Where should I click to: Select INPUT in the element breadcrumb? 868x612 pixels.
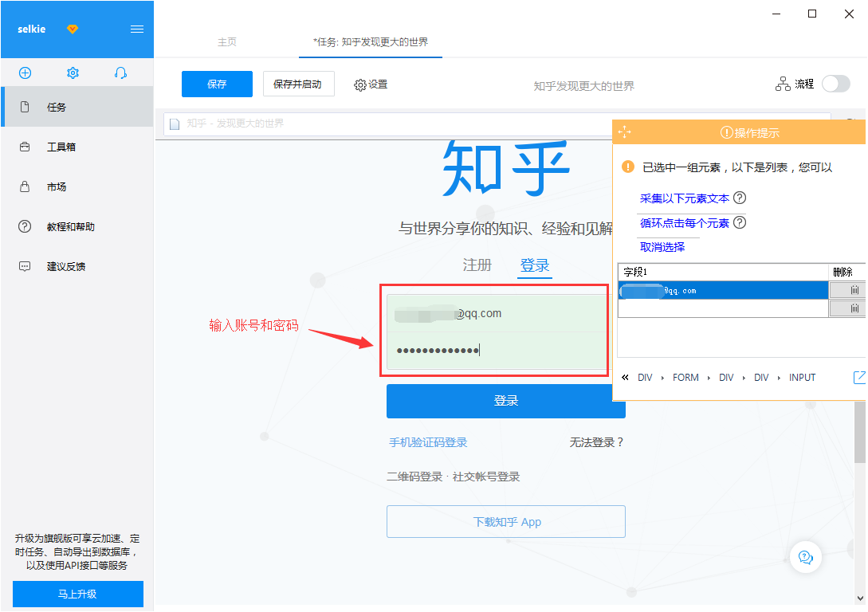(x=802, y=378)
